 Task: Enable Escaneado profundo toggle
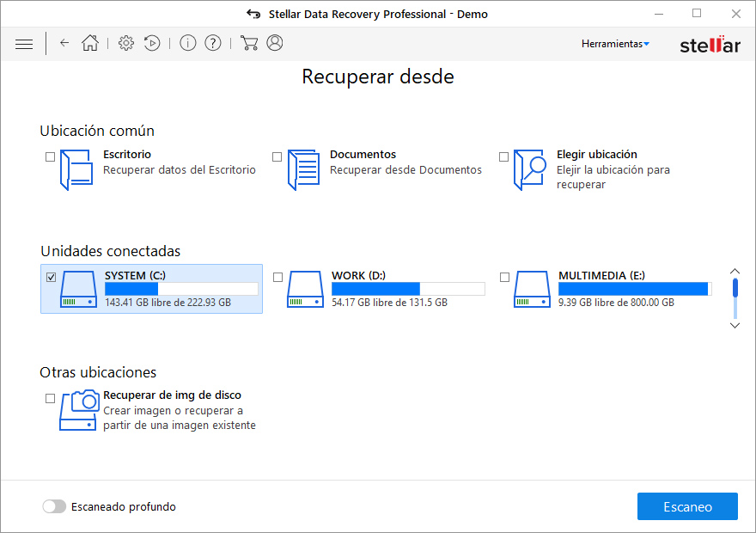(x=54, y=506)
